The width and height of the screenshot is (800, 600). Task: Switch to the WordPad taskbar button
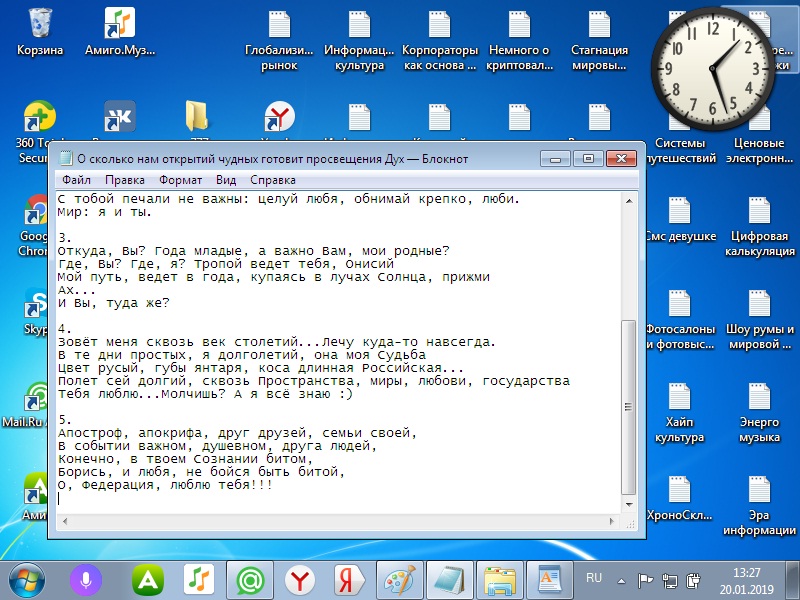click(x=550, y=580)
